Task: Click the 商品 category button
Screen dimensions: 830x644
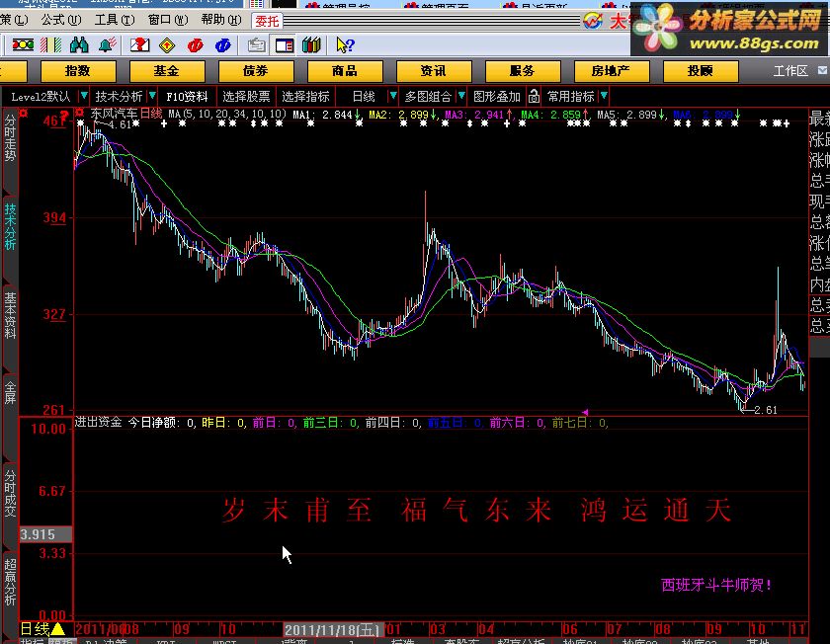Action: pos(345,71)
